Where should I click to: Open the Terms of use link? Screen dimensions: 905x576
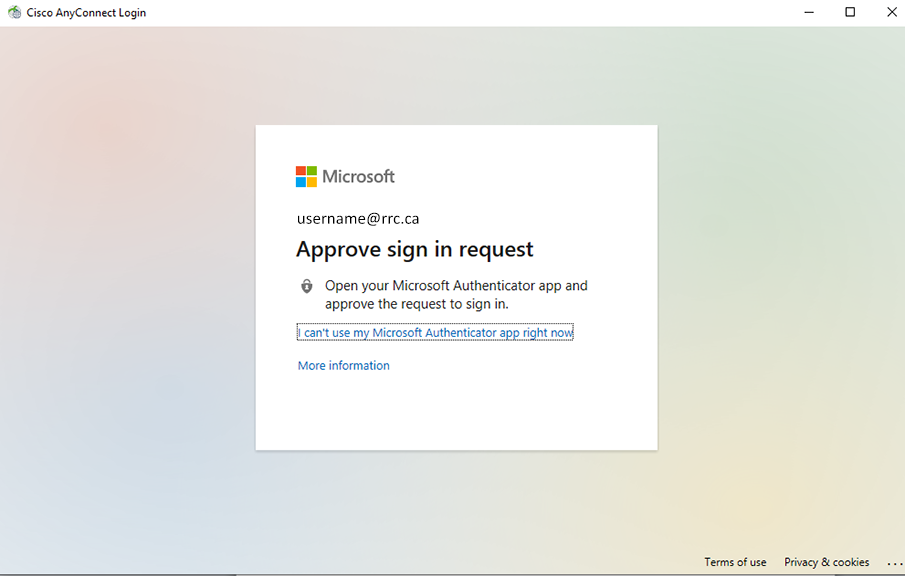coord(735,562)
